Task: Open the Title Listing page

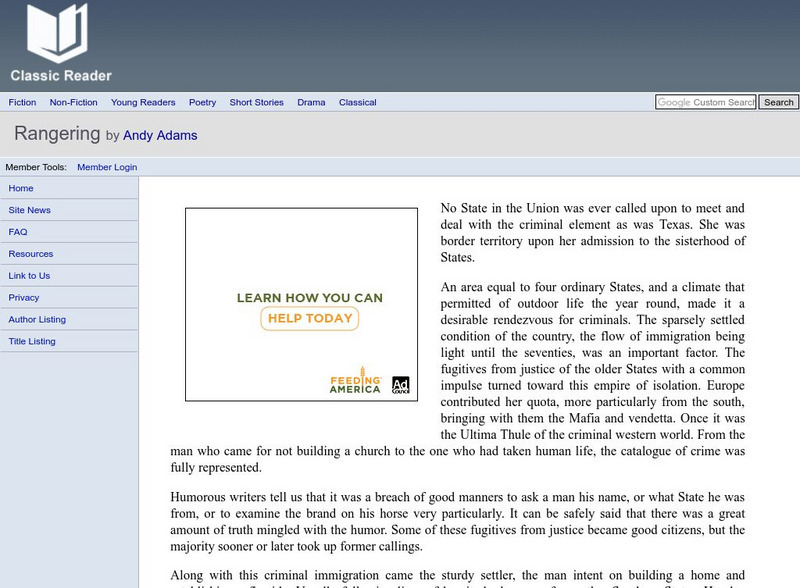Action: (32, 341)
